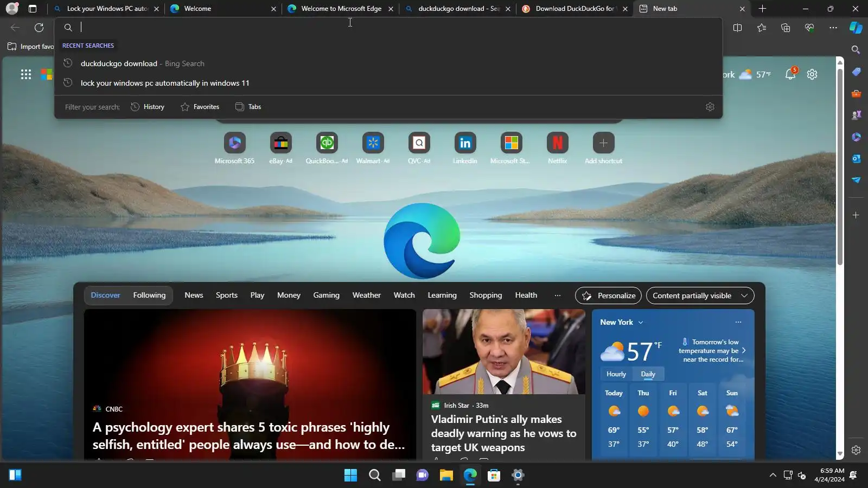The width and height of the screenshot is (868, 488).
Task: Select the Gaming feed category
Action: click(x=326, y=296)
